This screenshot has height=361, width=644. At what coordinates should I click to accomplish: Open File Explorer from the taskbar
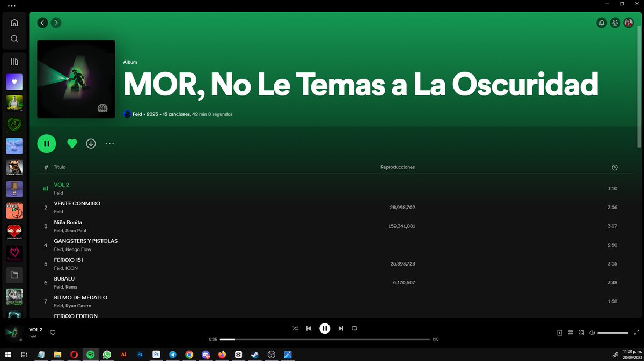tap(57, 355)
